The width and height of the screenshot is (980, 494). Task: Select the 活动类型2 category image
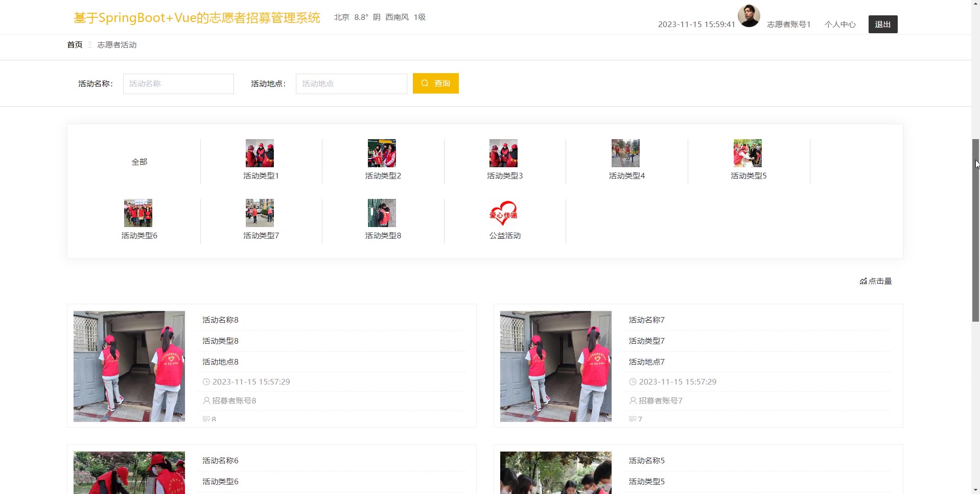point(382,153)
